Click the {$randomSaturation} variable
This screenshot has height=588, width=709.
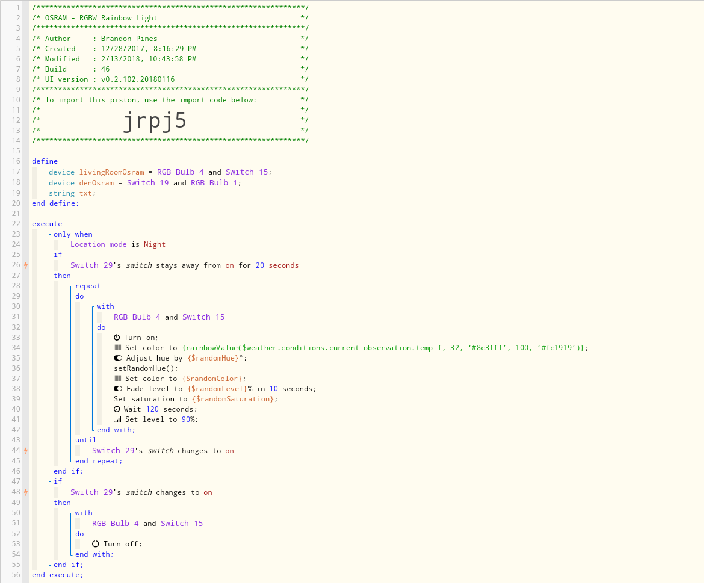point(233,400)
